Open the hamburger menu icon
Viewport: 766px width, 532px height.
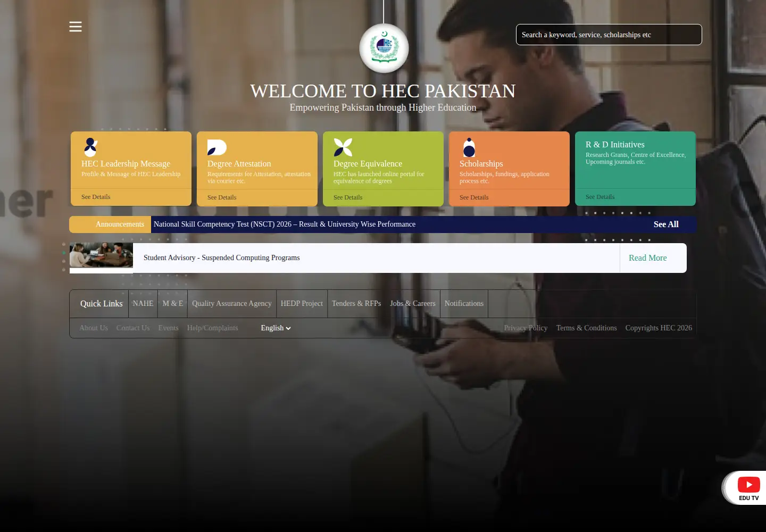coord(76,27)
